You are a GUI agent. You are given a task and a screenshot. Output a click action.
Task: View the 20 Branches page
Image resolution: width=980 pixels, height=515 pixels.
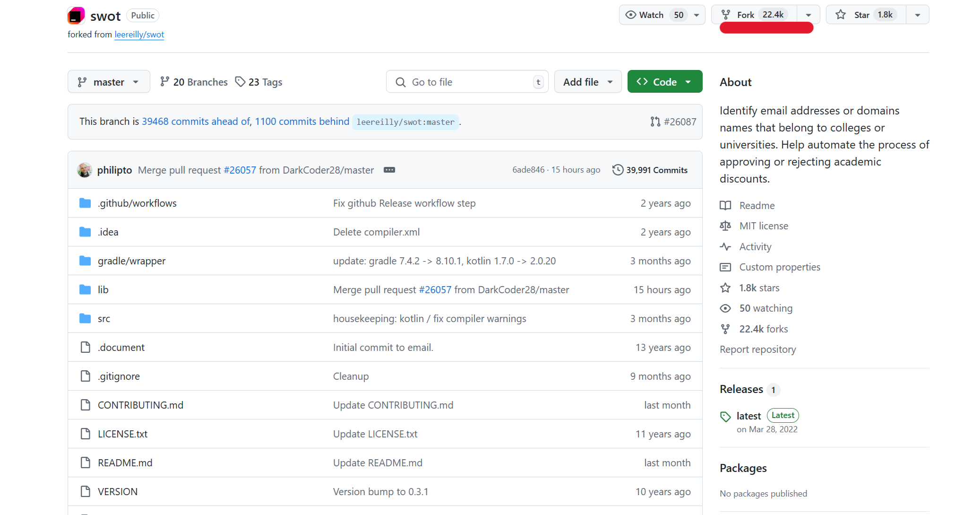tap(194, 82)
